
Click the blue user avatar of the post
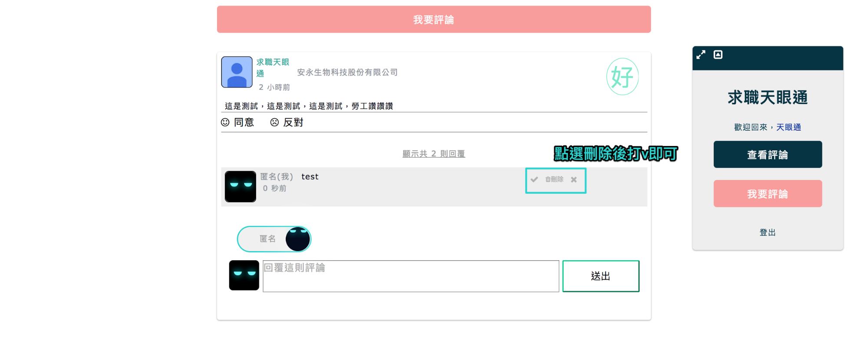pos(237,72)
